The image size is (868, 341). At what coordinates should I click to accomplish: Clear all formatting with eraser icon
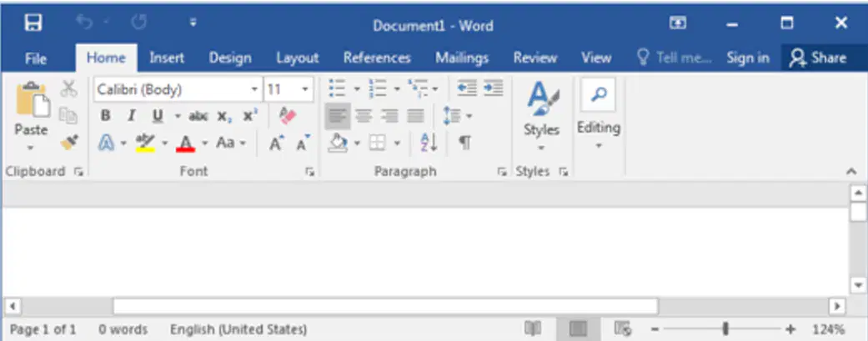click(x=288, y=116)
